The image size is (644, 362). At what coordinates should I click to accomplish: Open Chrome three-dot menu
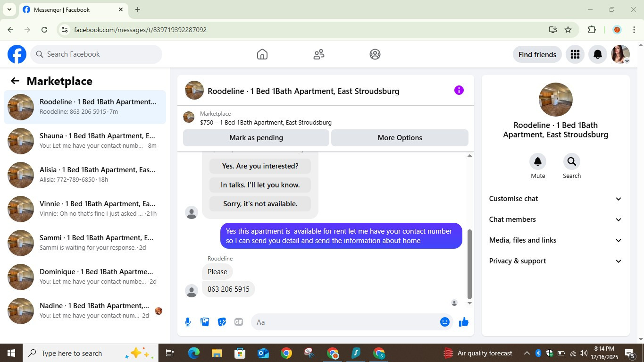click(634, 30)
